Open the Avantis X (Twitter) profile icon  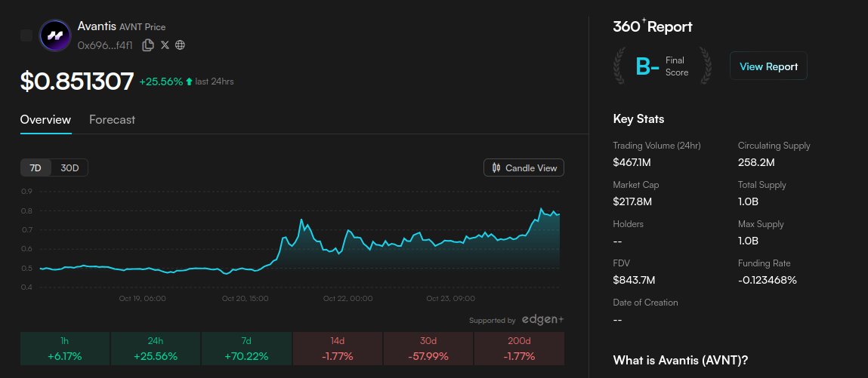165,45
